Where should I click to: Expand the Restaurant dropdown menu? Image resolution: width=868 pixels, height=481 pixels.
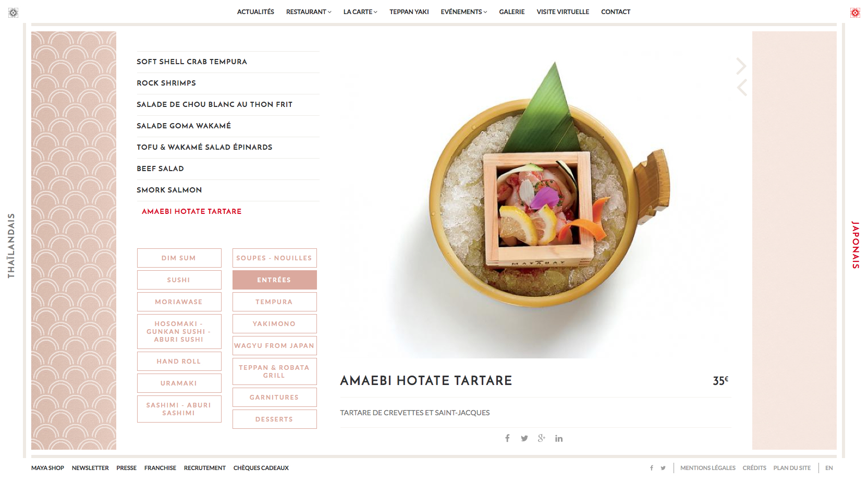(x=309, y=11)
